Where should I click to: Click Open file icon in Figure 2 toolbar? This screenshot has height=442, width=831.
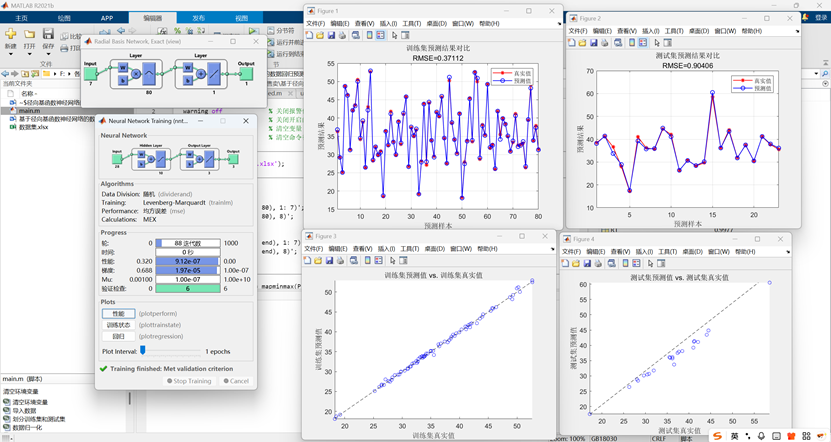582,43
